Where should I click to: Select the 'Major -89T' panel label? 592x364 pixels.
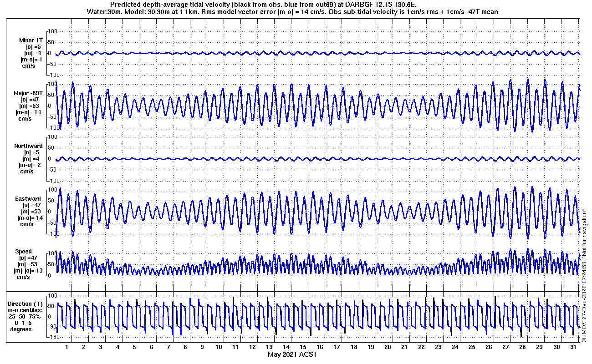tap(28, 93)
